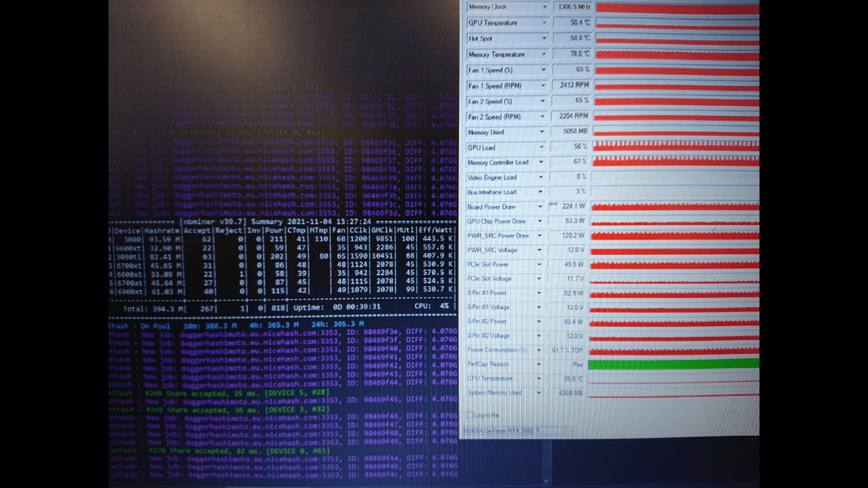
Task: Click the Hashrate column header in nbminer
Action: coord(161,230)
